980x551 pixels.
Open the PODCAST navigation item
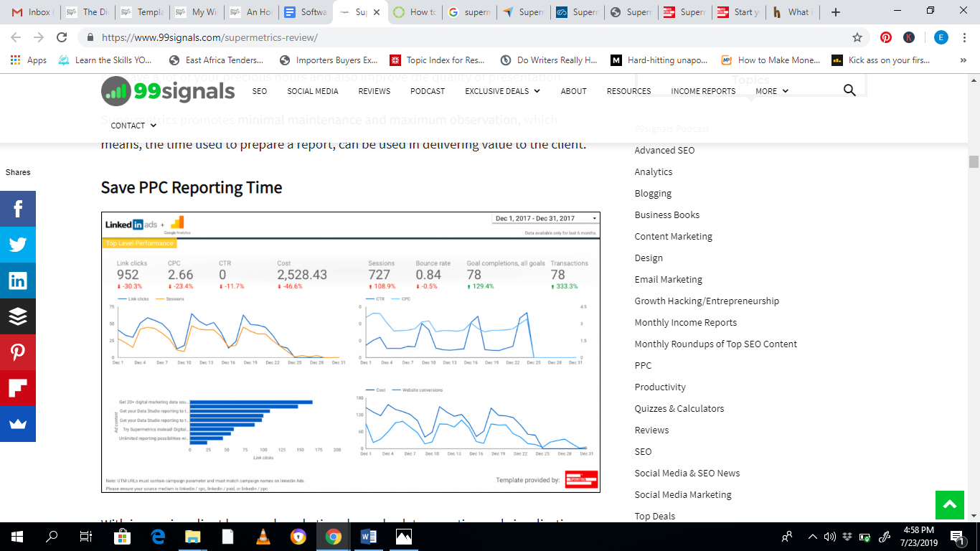pos(428,91)
